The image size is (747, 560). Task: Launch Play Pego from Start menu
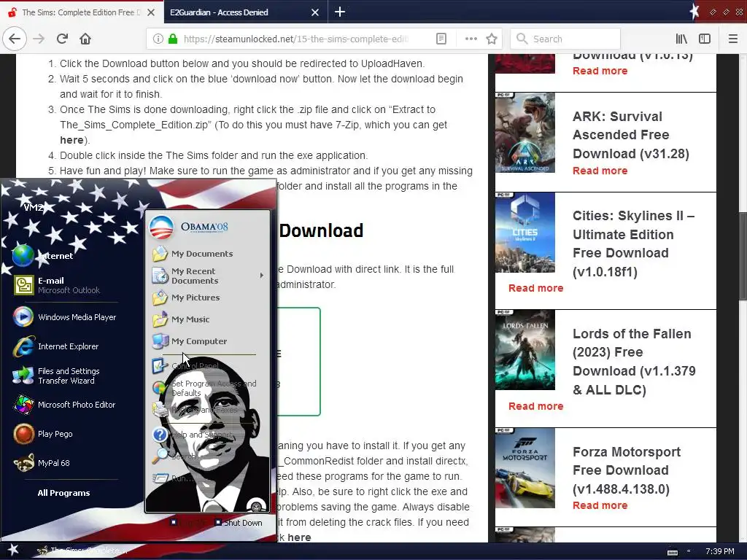[x=44, y=434]
